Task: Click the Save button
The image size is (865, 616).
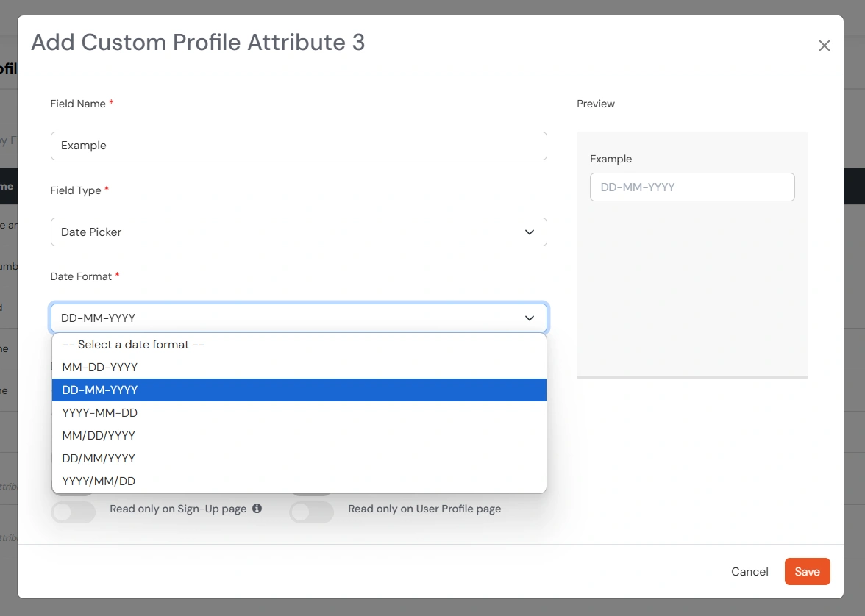Action: 807,571
